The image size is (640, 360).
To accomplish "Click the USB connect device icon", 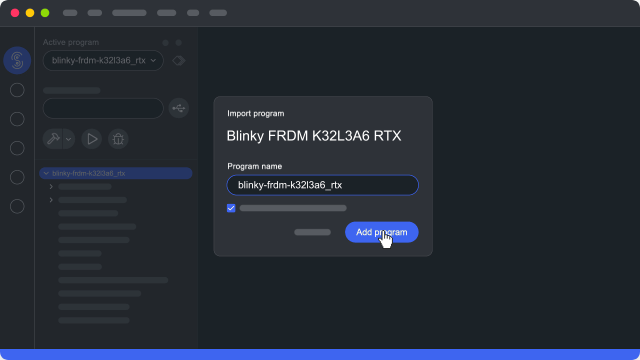I will [179, 108].
